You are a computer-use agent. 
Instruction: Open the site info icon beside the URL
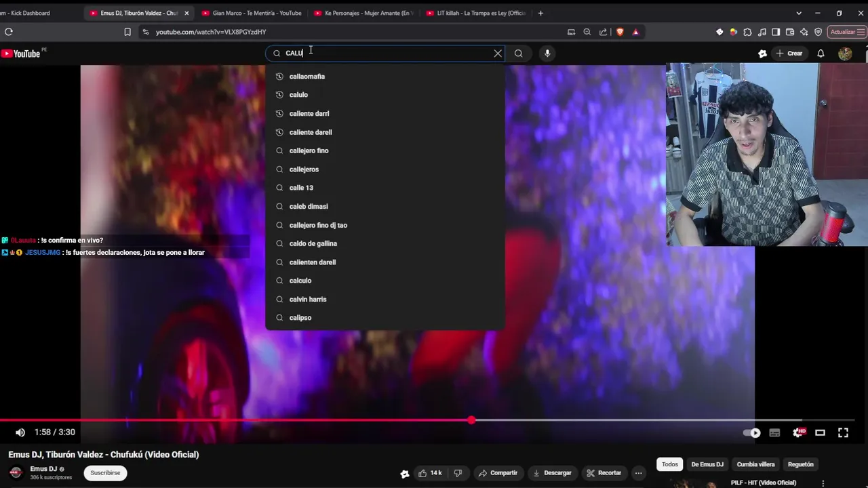pyautogui.click(x=145, y=32)
